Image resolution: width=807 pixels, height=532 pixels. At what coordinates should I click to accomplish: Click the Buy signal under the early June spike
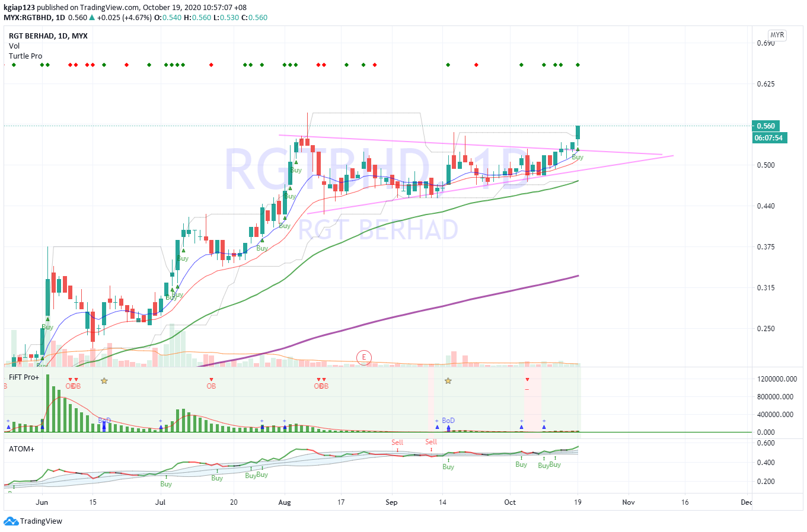[x=47, y=327]
